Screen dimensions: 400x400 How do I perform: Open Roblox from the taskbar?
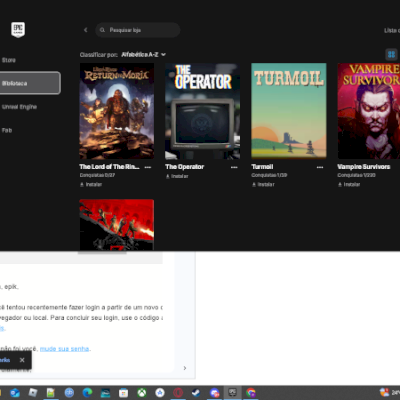[33, 393]
